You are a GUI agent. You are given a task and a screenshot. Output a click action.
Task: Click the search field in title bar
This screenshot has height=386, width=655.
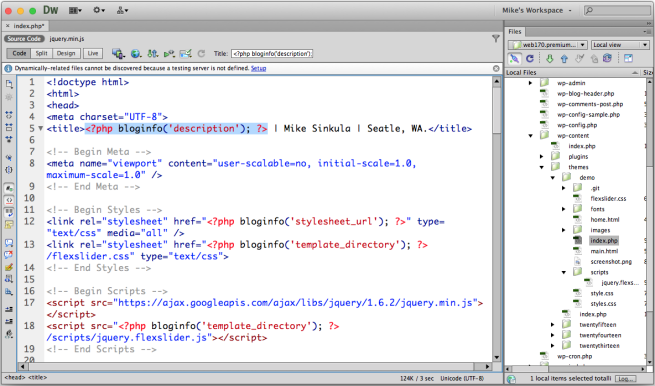tap(617, 10)
